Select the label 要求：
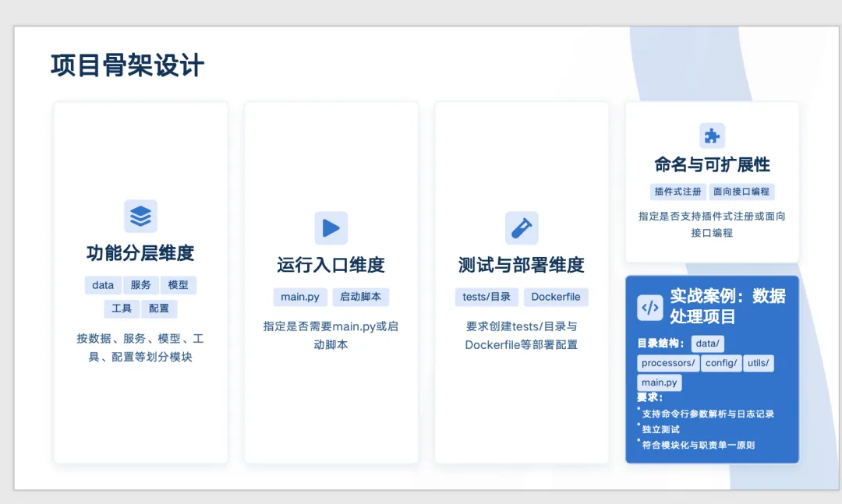 tap(649, 398)
